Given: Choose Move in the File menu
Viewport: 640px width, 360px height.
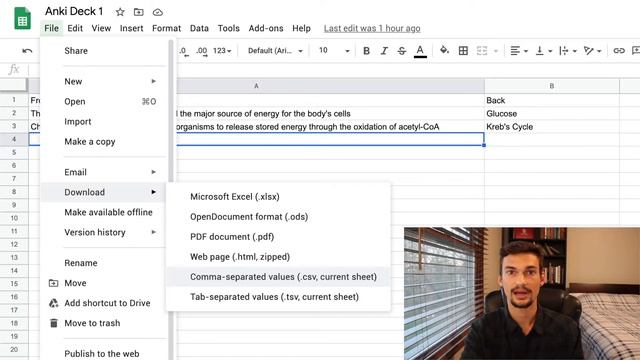Looking at the screenshot, I should [104, 283].
